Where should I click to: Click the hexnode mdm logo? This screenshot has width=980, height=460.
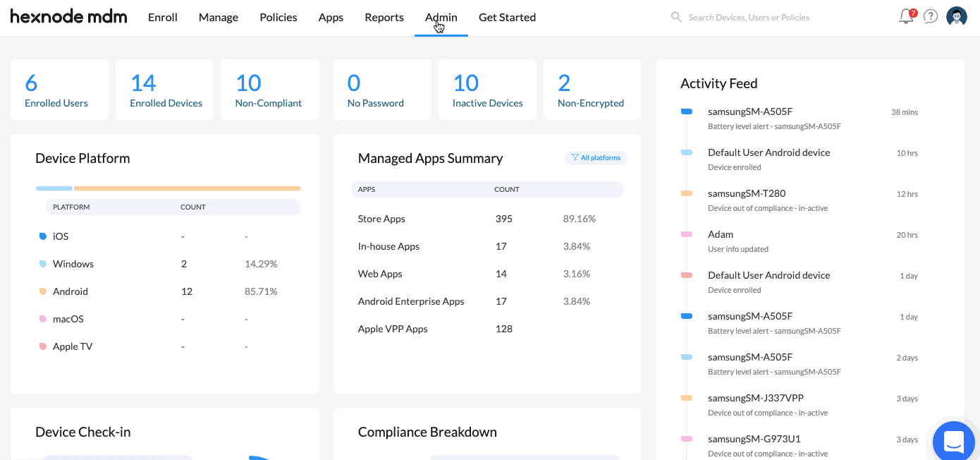click(68, 17)
